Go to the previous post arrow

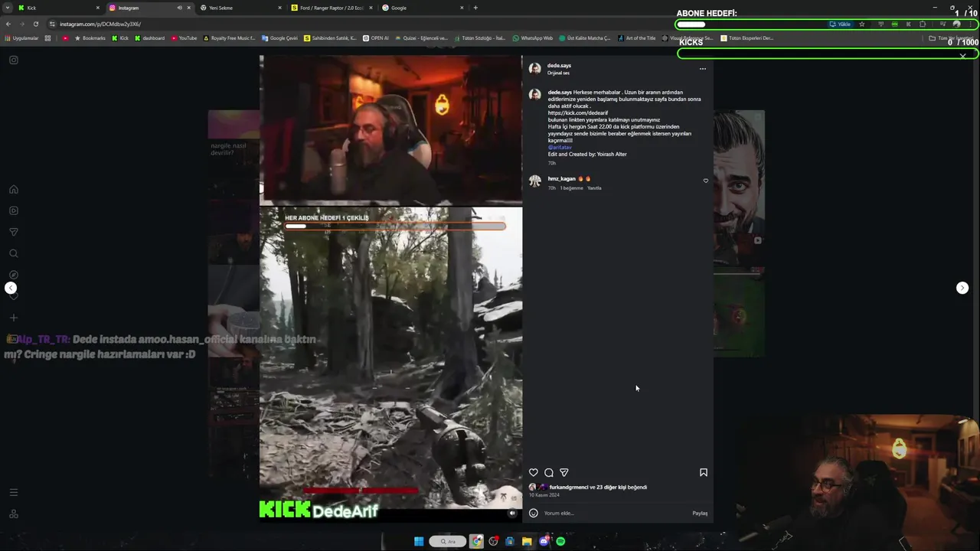click(11, 288)
